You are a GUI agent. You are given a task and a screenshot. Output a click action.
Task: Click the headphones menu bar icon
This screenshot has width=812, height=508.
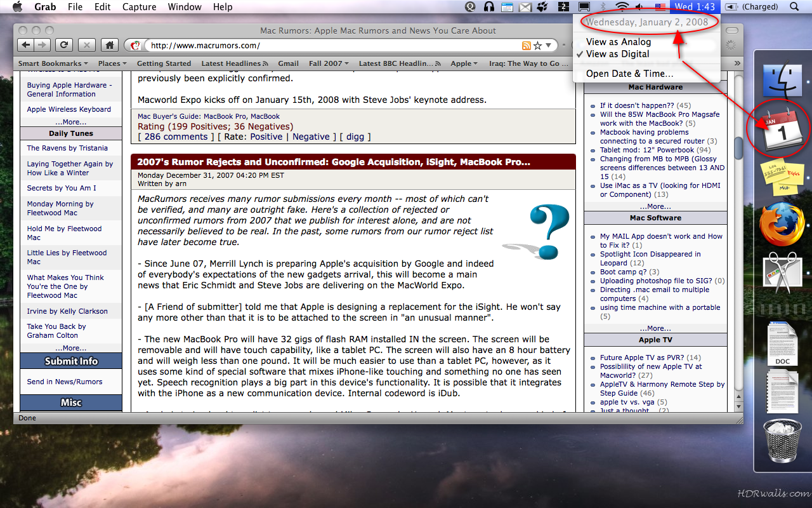489,7
